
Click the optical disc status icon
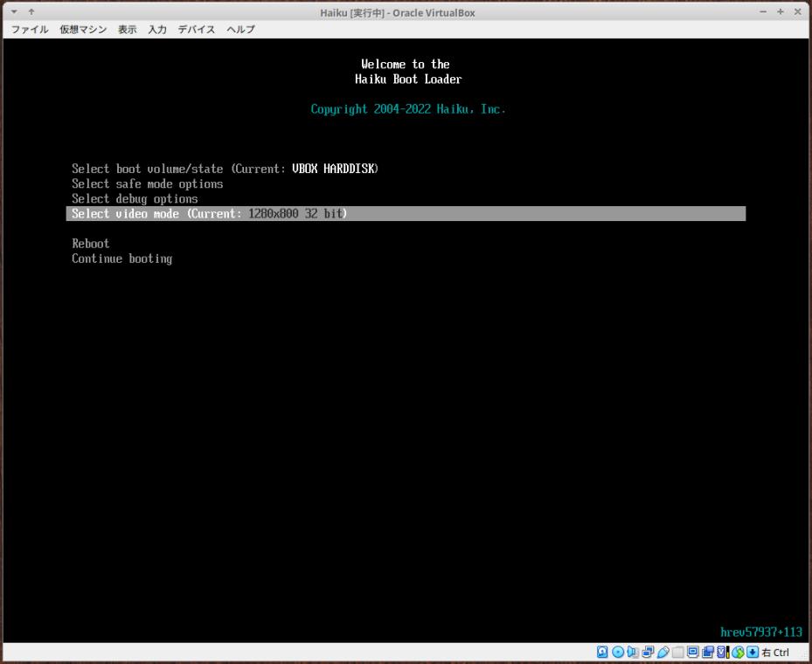(x=618, y=652)
